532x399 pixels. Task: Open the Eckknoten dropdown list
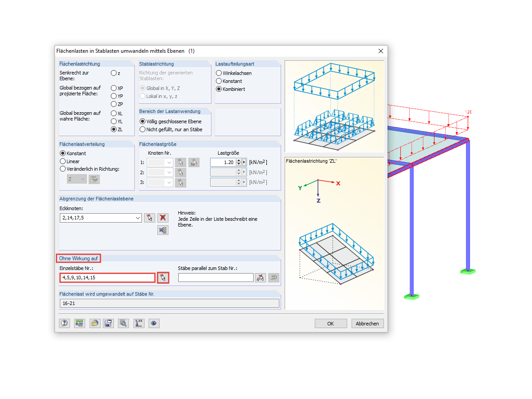137,218
